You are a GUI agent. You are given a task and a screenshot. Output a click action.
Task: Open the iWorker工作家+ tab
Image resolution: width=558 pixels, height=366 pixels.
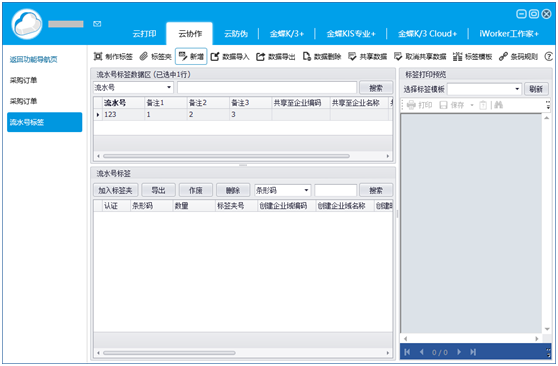509,34
